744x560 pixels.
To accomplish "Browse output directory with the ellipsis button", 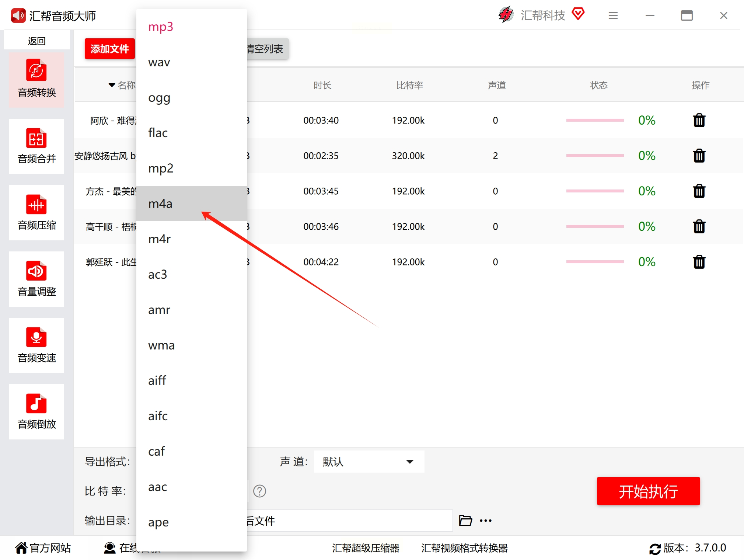I will [485, 521].
